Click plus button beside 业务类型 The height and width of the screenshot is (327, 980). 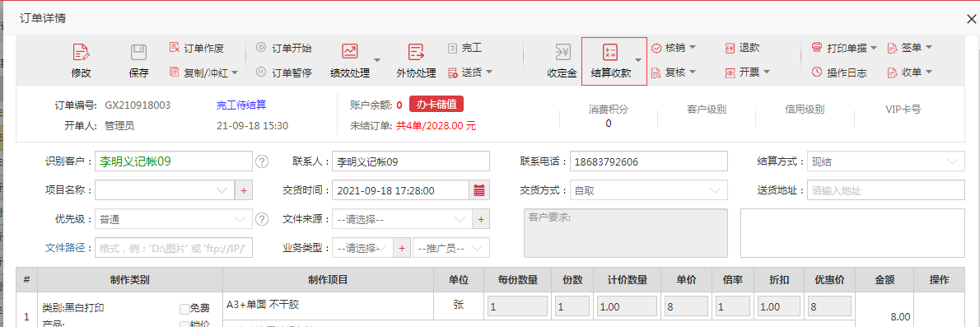pos(402,248)
